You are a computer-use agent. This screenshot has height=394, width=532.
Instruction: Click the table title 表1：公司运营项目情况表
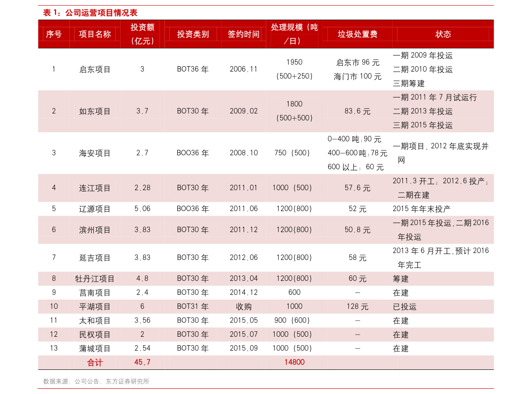(89, 13)
